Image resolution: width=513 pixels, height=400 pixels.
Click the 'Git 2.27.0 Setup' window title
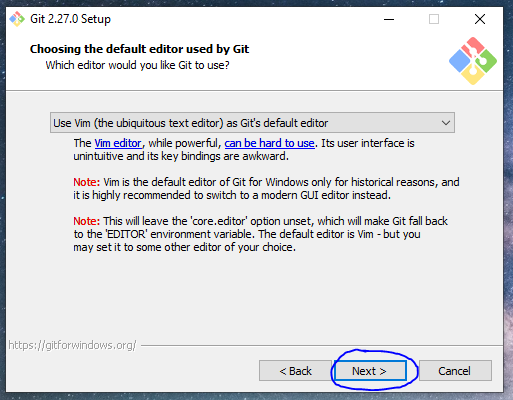[x=70, y=19]
